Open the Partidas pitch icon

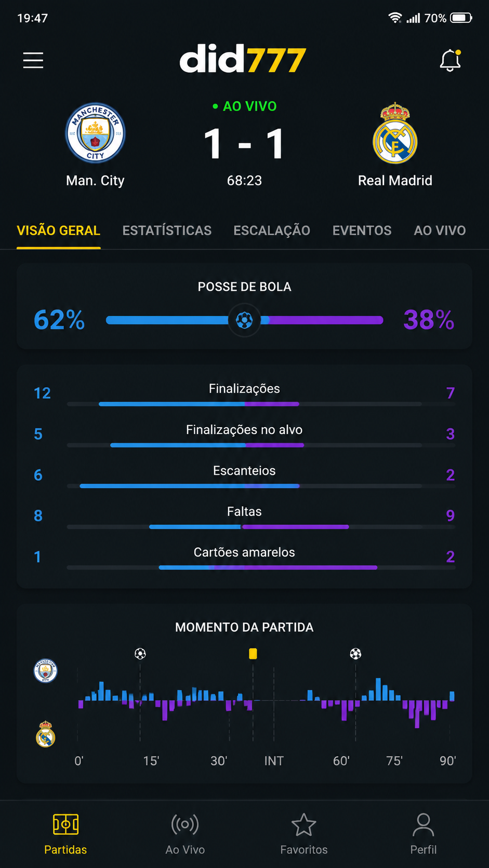click(x=65, y=824)
